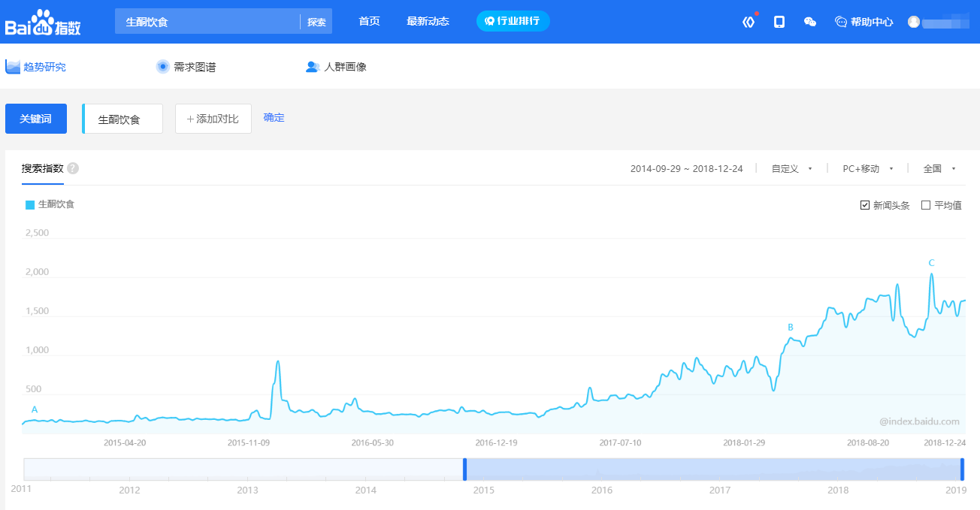
Task: Click the blue 关键词 button
Action: (x=36, y=119)
